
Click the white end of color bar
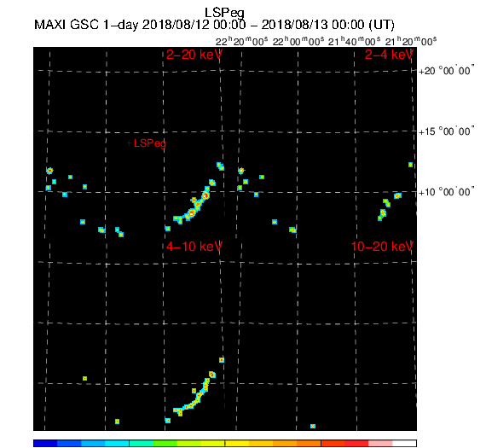[x=404, y=443]
